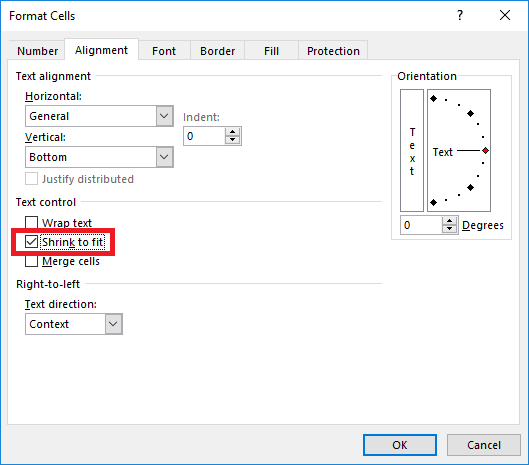
Task: Close the Format Cells dialog
Action: [505, 15]
